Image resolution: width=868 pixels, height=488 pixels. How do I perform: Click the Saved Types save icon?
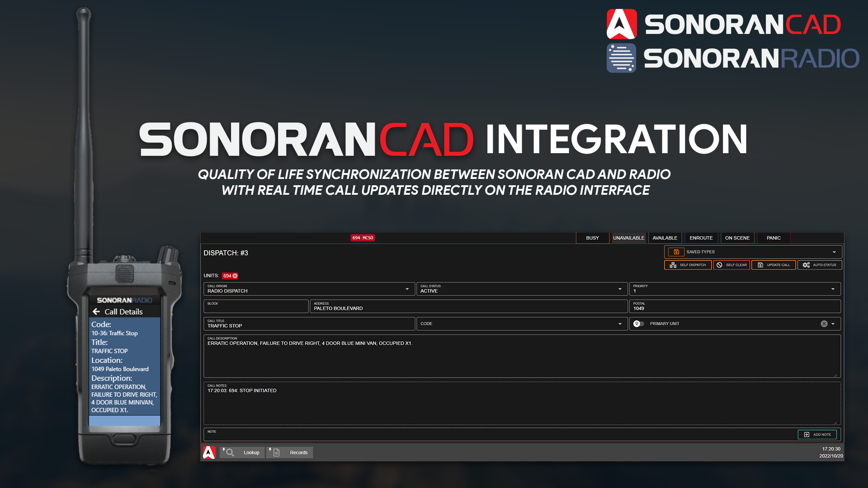(x=676, y=252)
